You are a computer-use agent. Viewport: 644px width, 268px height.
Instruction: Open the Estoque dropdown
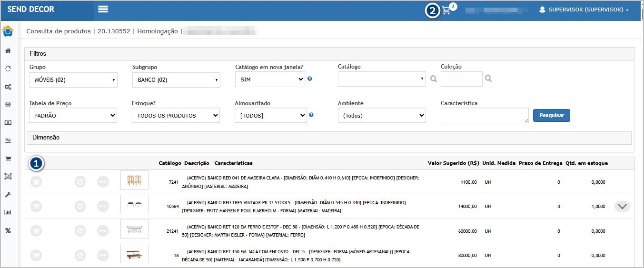coord(176,115)
